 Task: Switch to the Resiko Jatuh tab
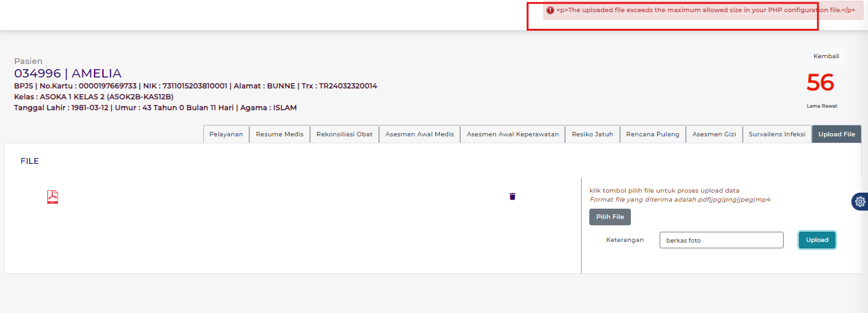pos(592,134)
